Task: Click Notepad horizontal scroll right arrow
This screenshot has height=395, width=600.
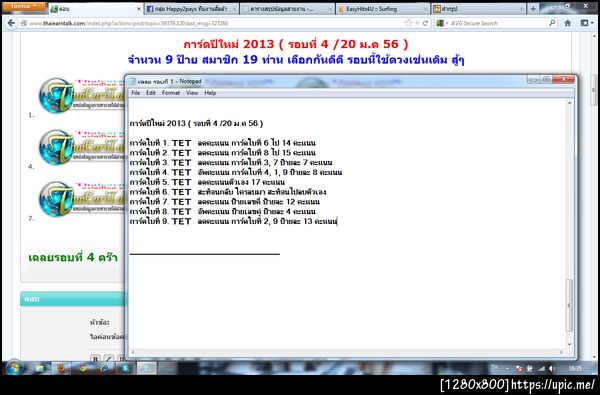Action: pyautogui.click(x=561, y=352)
